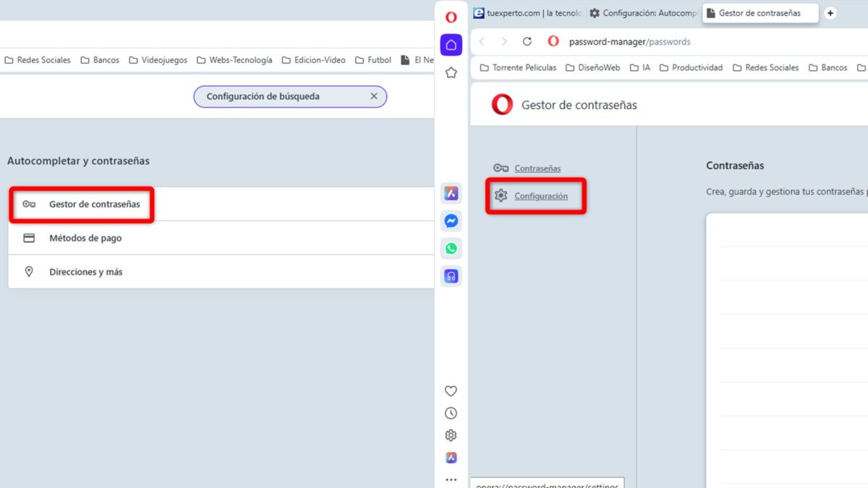Open the three-dot sidebar setup menu

pos(451,479)
